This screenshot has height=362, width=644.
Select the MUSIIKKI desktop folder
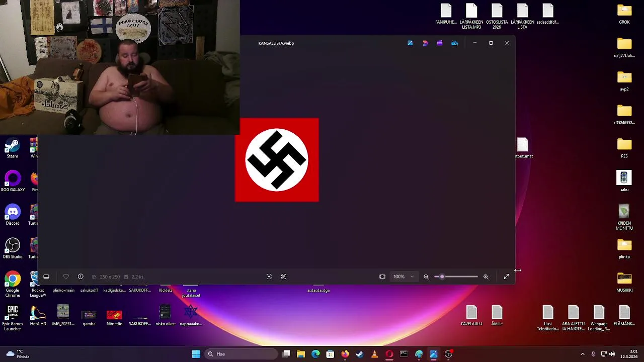click(x=624, y=283)
